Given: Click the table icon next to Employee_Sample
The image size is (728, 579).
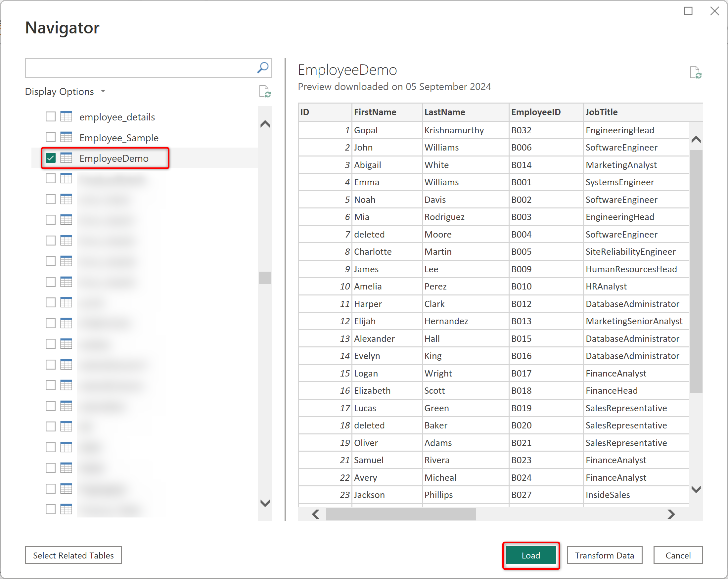Looking at the screenshot, I should tap(66, 137).
